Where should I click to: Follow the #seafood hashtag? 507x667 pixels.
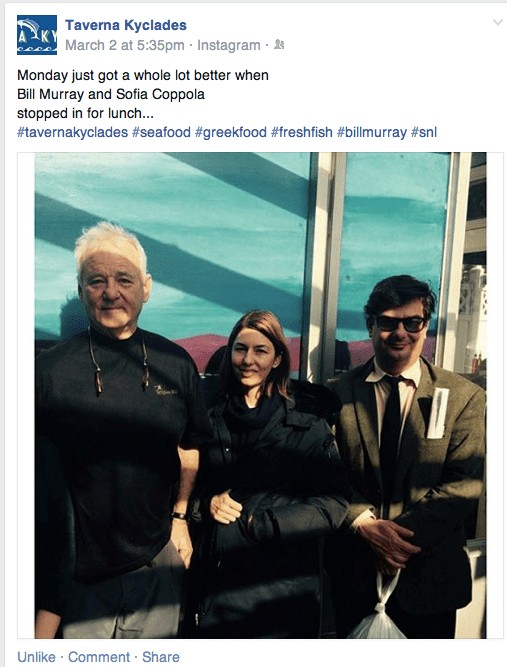(x=161, y=132)
